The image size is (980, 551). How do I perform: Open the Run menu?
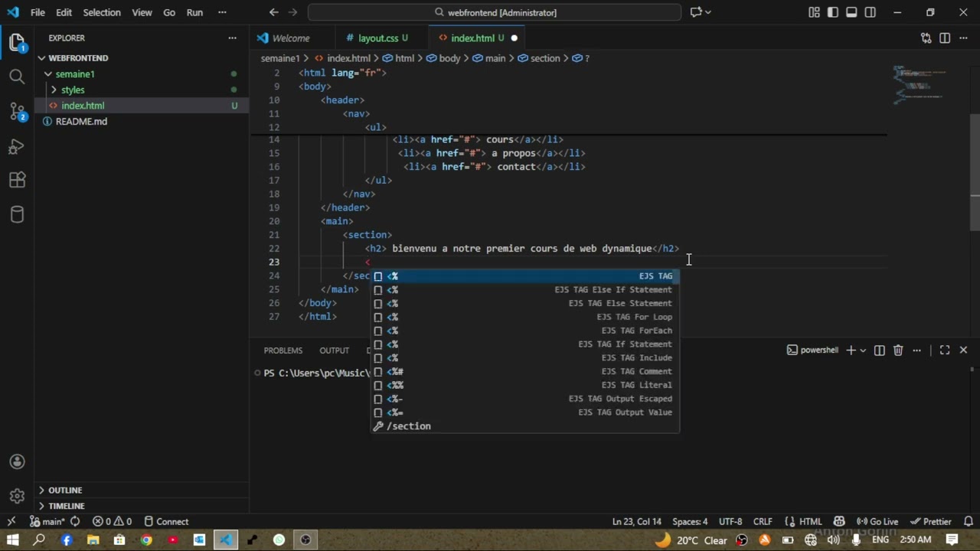[194, 12]
